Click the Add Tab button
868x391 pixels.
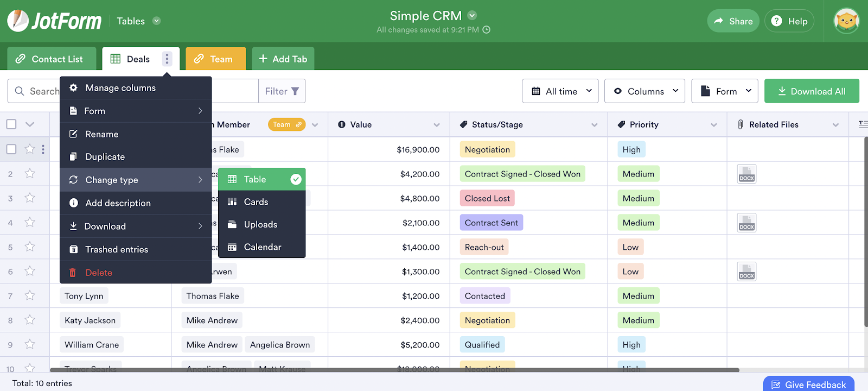[283, 59]
